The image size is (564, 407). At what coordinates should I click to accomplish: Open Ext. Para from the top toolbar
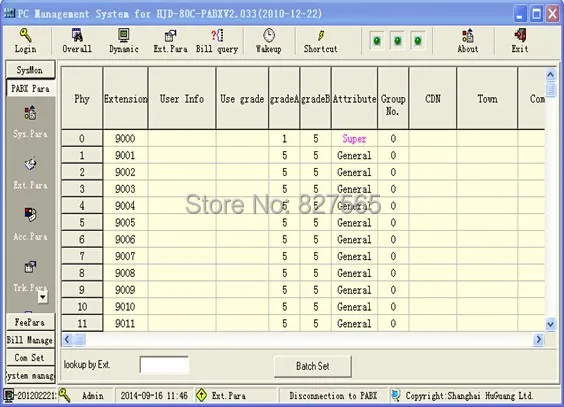pos(170,36)
